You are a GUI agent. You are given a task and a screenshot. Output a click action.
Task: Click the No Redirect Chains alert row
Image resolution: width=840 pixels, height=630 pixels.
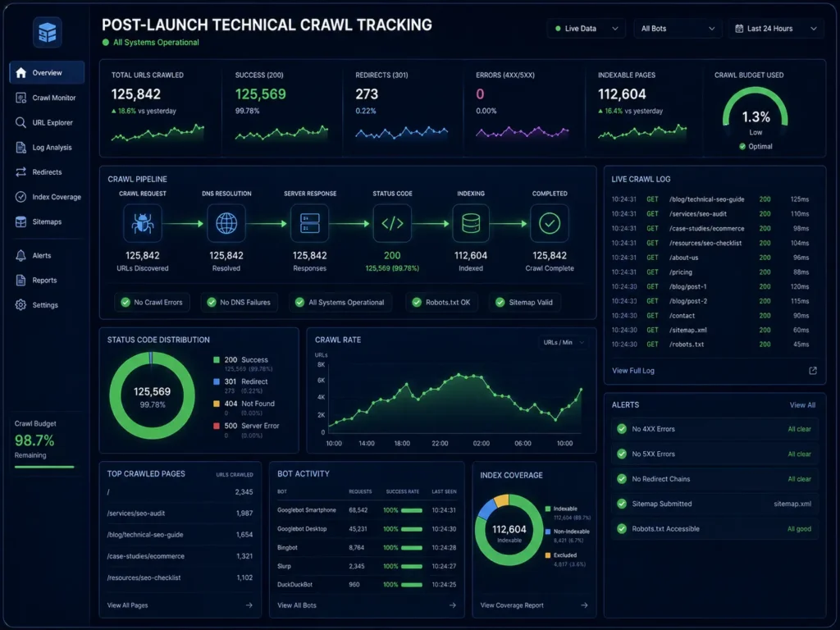[x=714, y=479]
